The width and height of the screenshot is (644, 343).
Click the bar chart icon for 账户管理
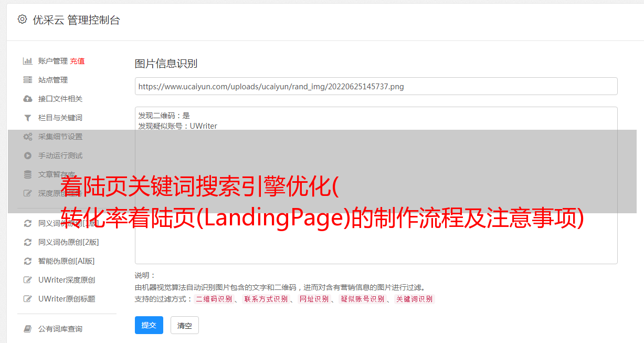(28, 61)
